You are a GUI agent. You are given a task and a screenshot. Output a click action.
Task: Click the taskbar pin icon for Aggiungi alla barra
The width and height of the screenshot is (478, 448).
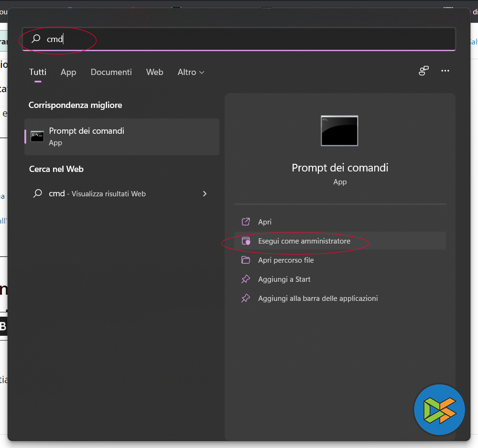coord(246,299)
